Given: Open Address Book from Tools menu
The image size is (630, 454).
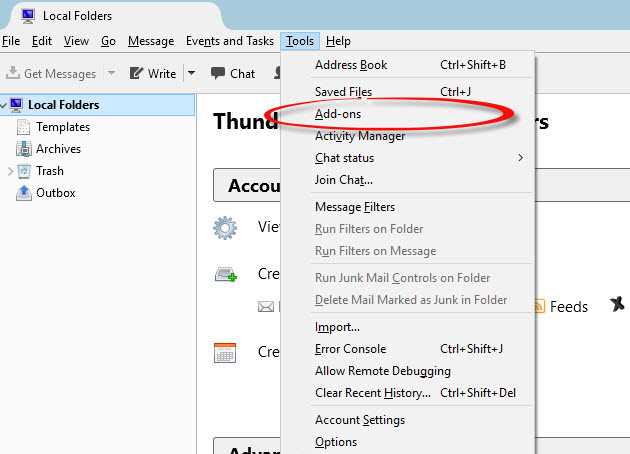Looking at the screenshot, I should pyautogui.click(x=351, y=65).
